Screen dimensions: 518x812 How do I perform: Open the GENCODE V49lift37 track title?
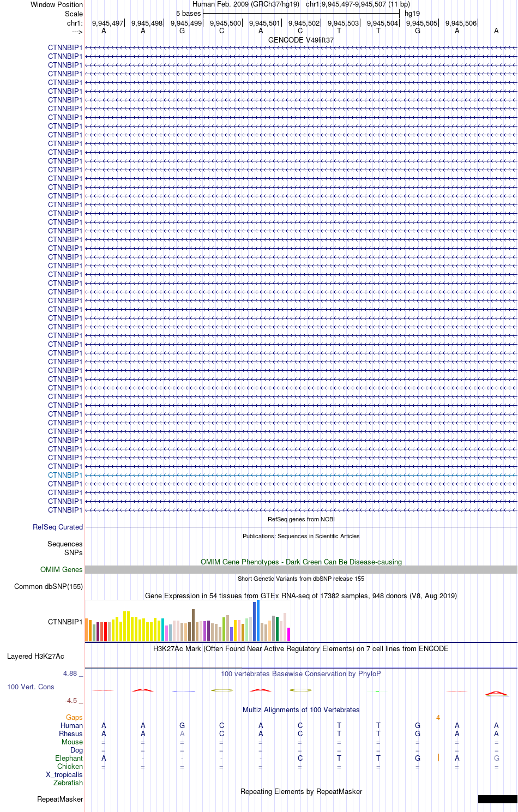[x=301, y=40]
